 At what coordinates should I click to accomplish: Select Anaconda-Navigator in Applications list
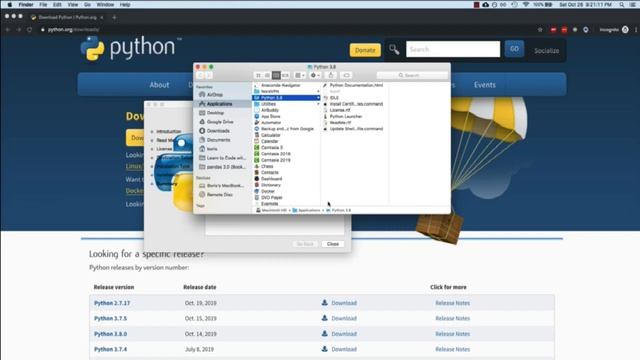[280, 85]
